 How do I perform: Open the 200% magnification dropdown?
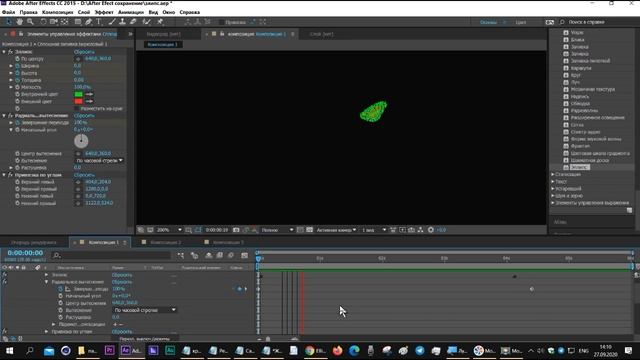169,230
